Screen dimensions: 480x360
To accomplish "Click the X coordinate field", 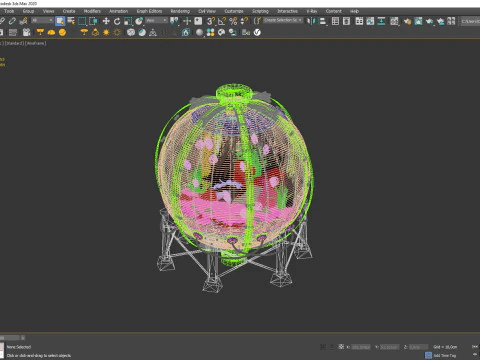I will [361, 347].
